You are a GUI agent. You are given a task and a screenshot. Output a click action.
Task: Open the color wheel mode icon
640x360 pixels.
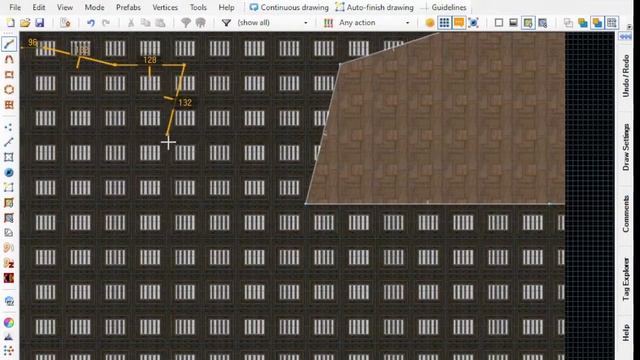pos(9,322)
